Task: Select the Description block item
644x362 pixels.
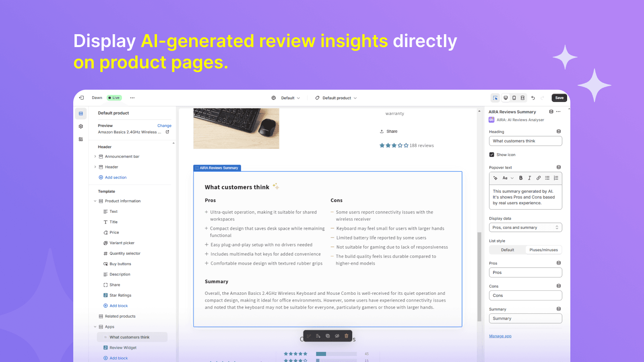Action: coord(120,274)
